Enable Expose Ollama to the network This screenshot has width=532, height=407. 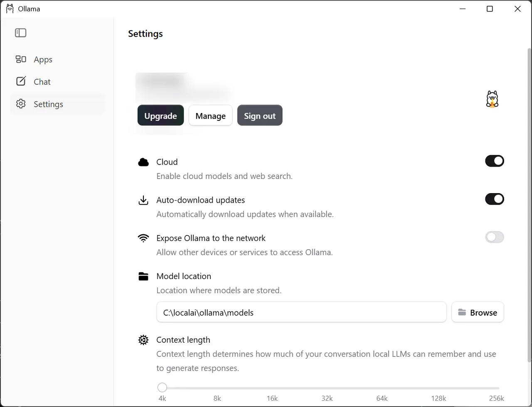[x=494, y=237]
